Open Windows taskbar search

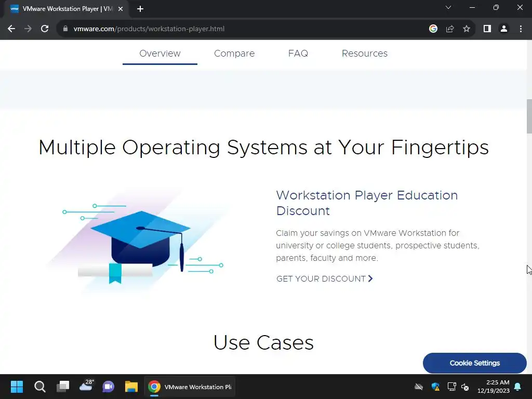point(39,387)
